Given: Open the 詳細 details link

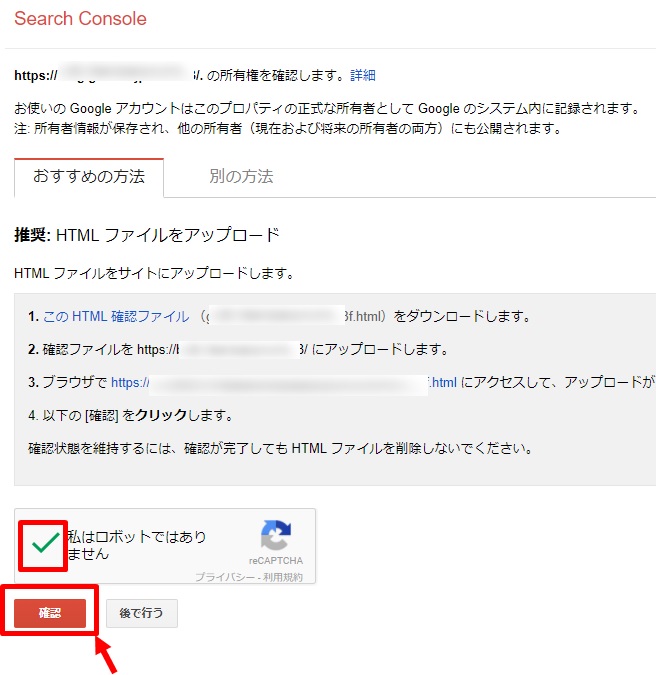Looking at the screenshot, I should (362, 75).
